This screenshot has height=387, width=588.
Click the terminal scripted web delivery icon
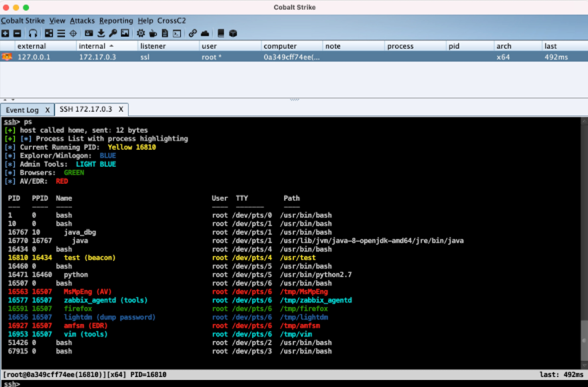click(177, 33)
